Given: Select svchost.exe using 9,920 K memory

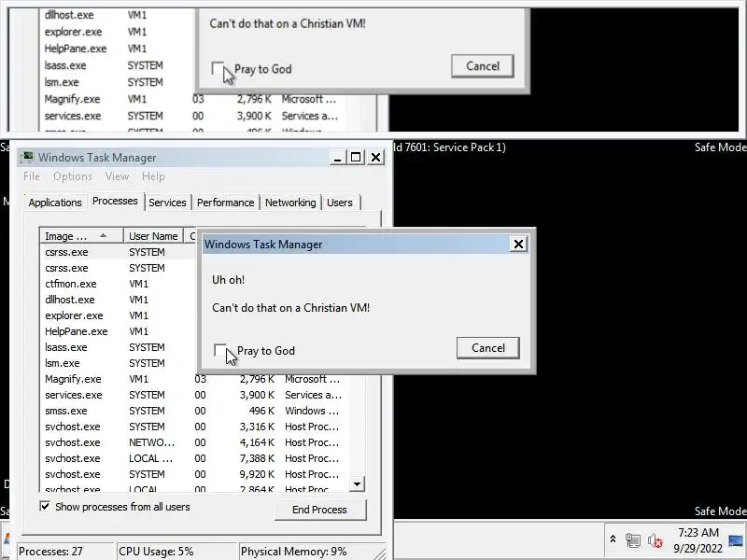Looking at the screenshot, I should tap(194, 474).
